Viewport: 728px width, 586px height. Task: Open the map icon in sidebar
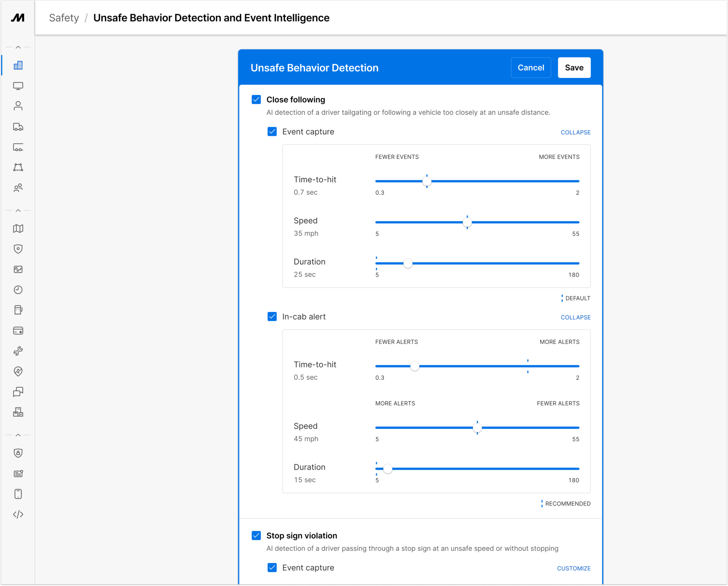pyautogui.click(x=18, y=229)
